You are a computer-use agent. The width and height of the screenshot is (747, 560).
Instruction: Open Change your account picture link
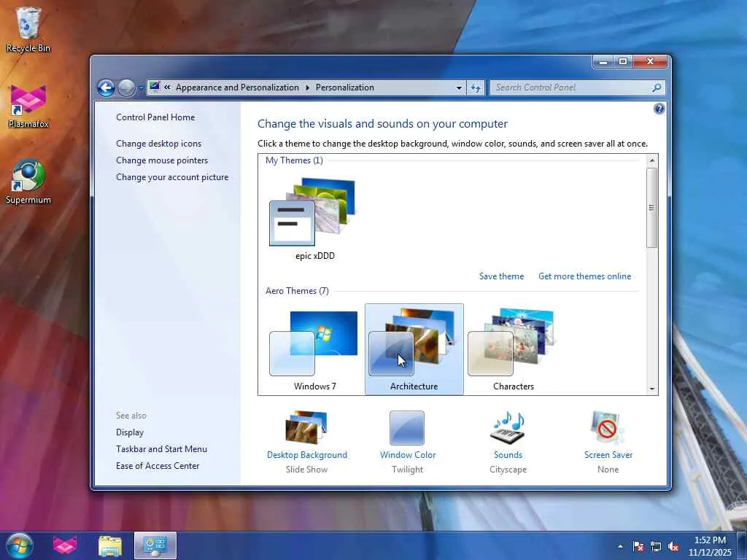tap(172, 176)
